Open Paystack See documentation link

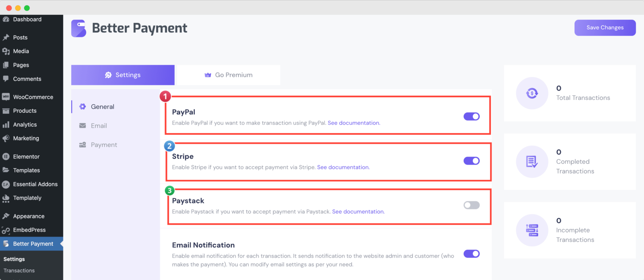point(358,212)
